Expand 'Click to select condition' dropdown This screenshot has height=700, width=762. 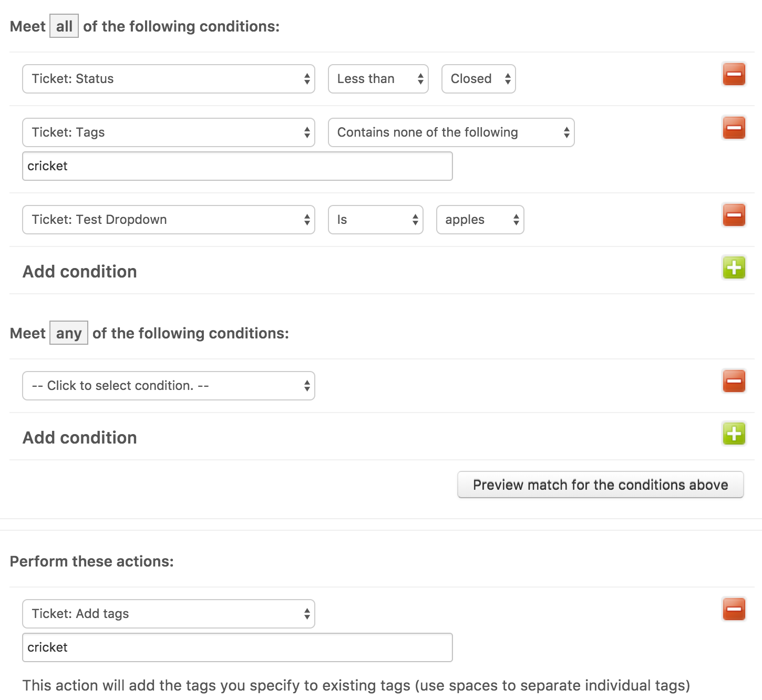click(x=168, y=386)
